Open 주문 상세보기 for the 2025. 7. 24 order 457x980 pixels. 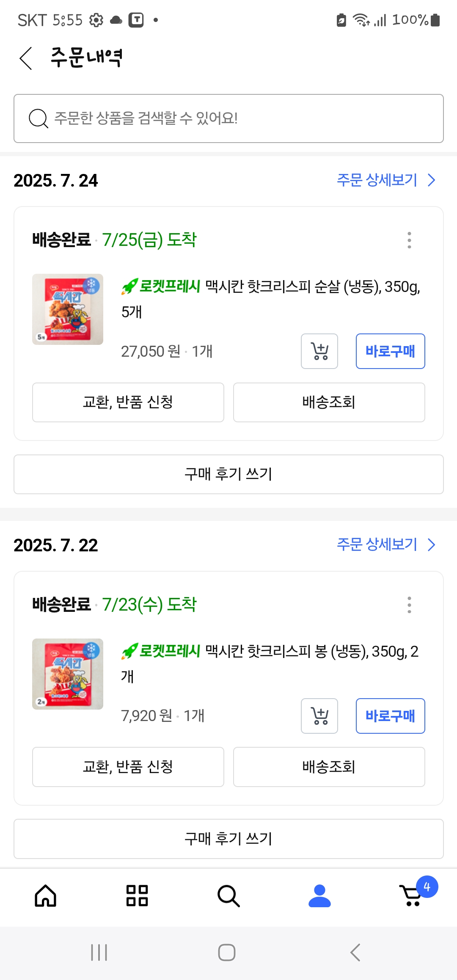pyautogui.click(x=385, y=180)
